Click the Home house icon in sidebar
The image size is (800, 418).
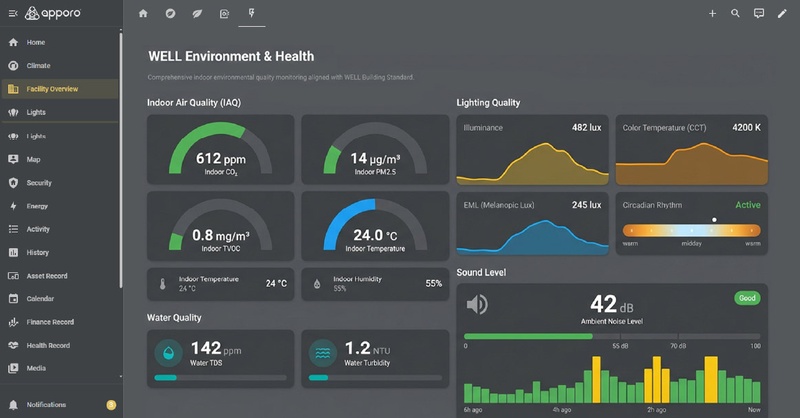pyautogui.click(x=13, y=42)
